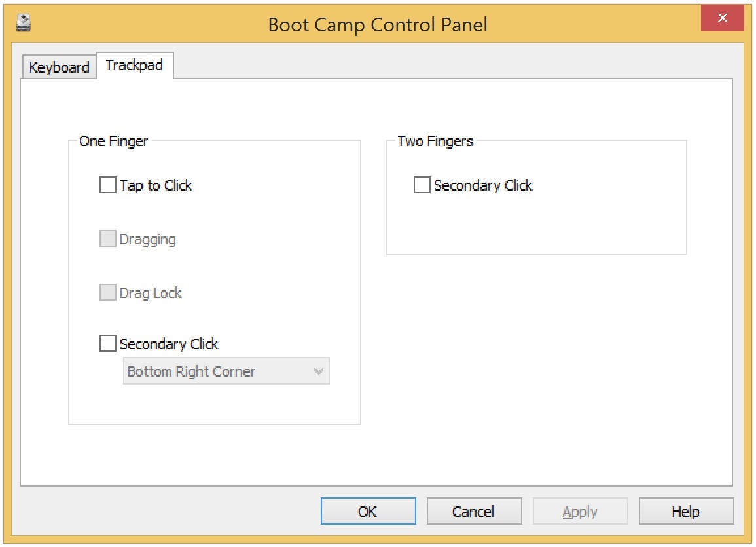This screenshot has height=547, width=756.
Task: Enable the Tap to Click checkbox
Action: [x=108, y=185]
